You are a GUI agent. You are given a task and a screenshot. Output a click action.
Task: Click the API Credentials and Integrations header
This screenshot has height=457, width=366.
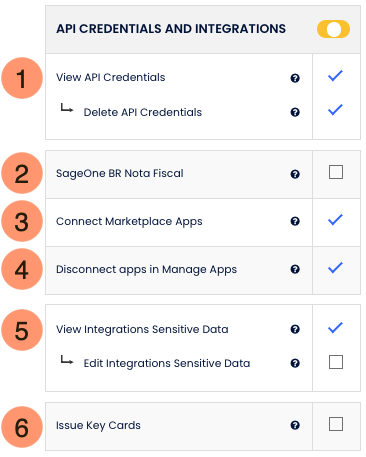pos(171,29)
